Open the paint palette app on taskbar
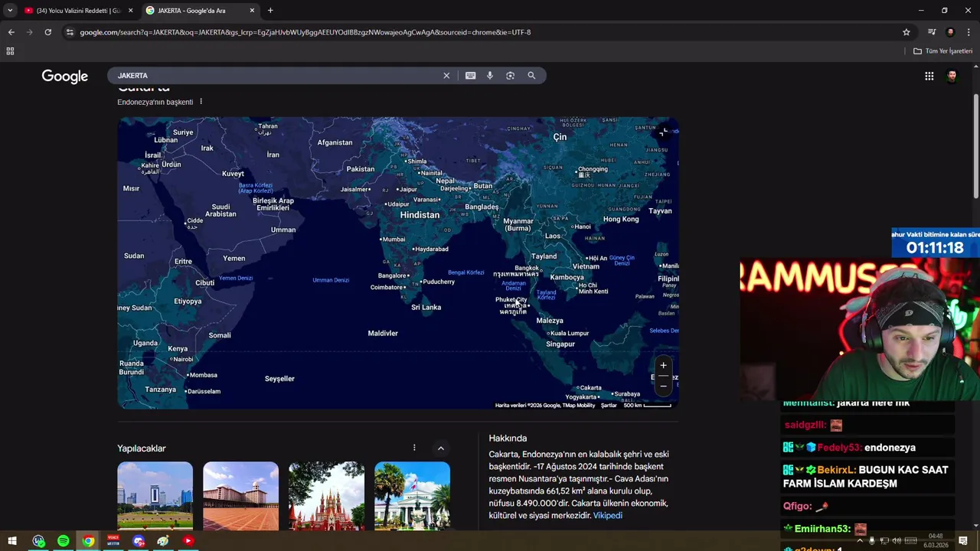Screen dimensions: 980x551 point(163,541)
